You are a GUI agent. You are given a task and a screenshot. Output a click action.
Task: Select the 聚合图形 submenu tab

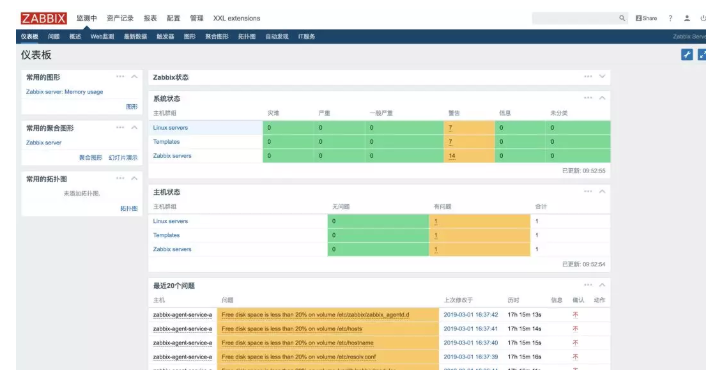coord(217,36)
